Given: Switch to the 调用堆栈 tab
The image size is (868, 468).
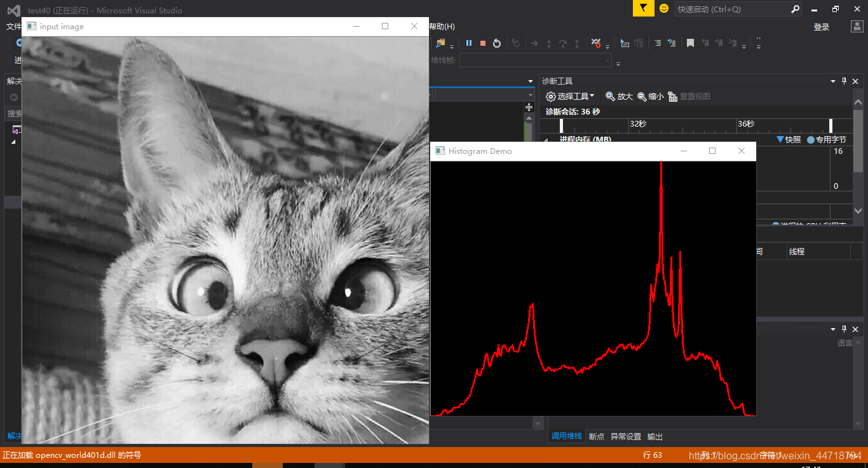Looking at the screenshot, I should pos(567,436).
